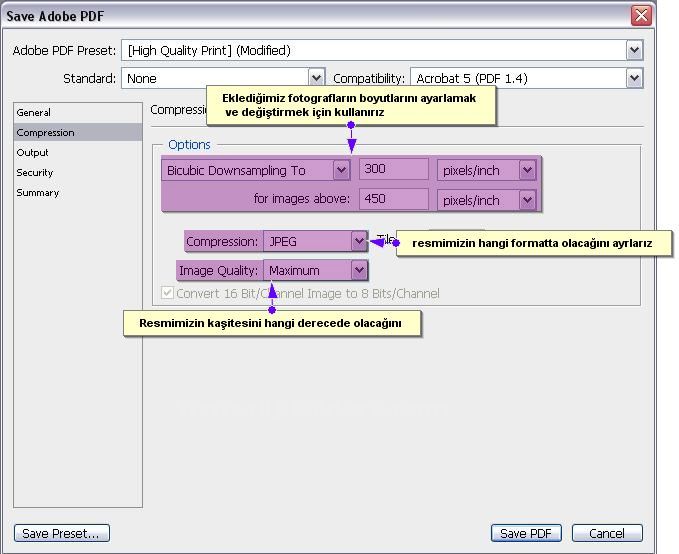This screenshot has height=554, width=679.
Task: Open the pixels/inch unit dropdown beside 300
Action: [x=486, y=170]
